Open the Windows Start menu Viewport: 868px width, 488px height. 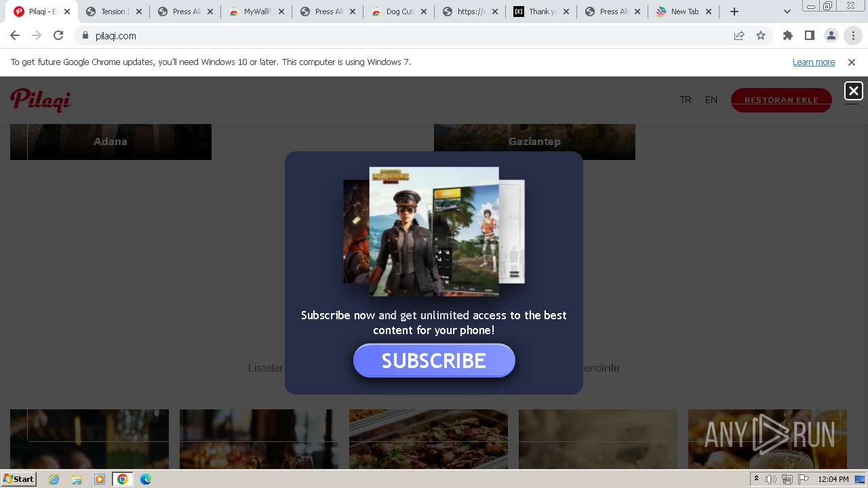(x=19, y=479)
